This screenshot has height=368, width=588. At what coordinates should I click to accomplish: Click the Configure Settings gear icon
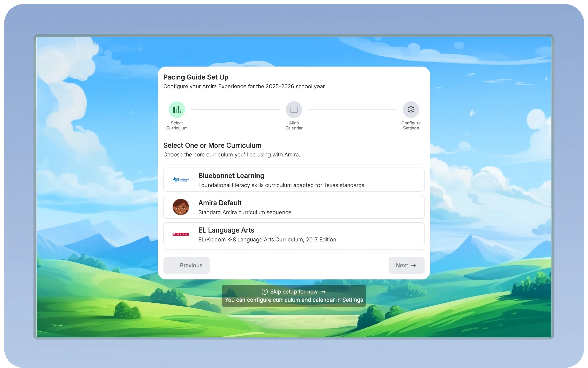pos(411,110)
